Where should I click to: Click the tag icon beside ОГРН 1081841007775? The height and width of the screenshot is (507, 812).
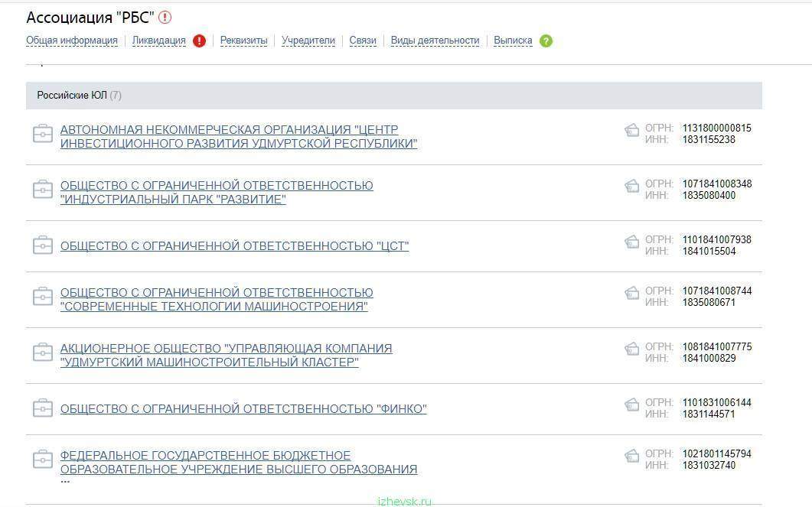tap(632, 349)
